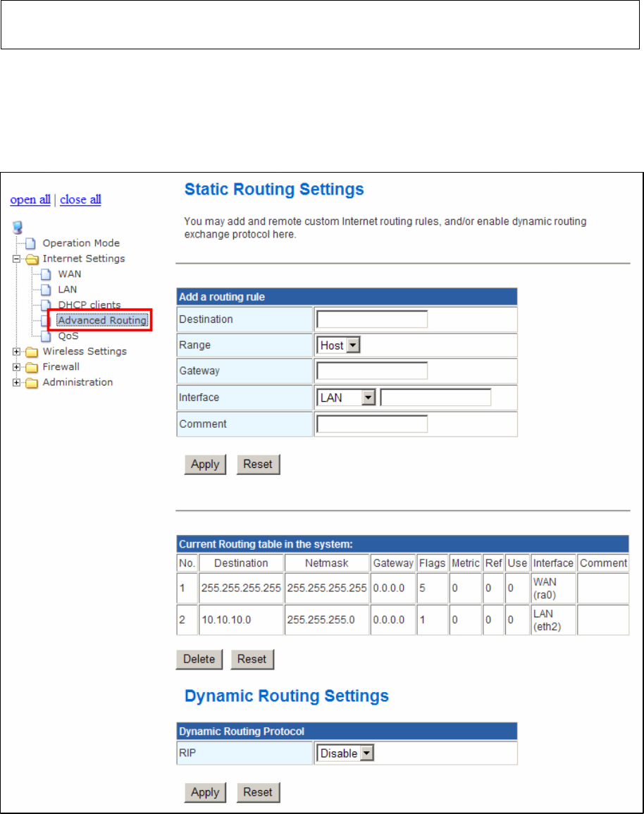Apply the new routing rule
Screen dimensions: 644x814
click(x=205, y=464)
